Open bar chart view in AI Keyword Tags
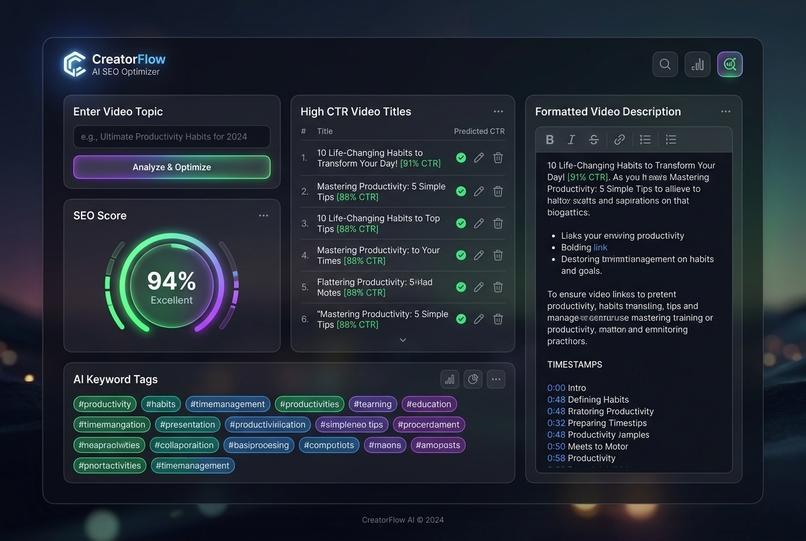 [x=450, y=380]
